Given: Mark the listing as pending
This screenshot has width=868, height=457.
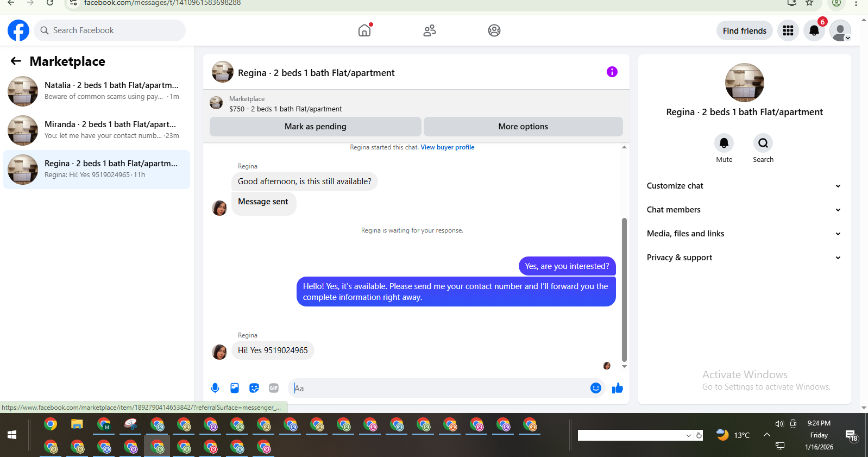Looking at the screenshot, I should tap(316, 127).
